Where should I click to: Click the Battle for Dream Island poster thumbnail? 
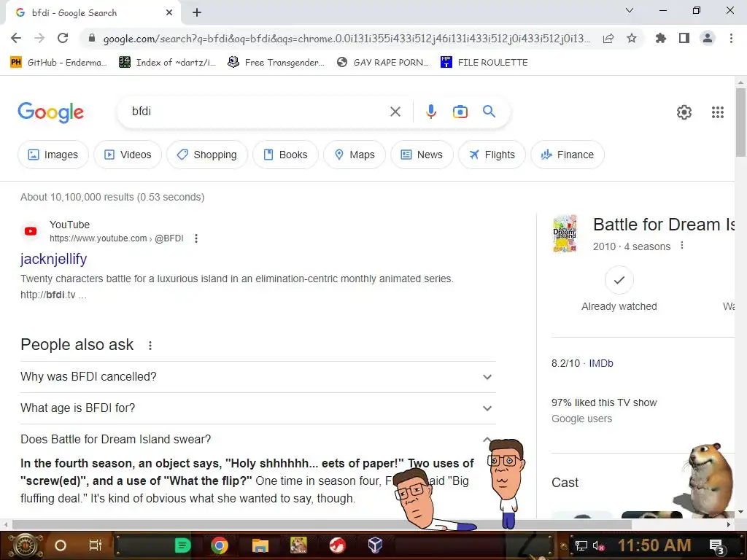tap(565, 233)
